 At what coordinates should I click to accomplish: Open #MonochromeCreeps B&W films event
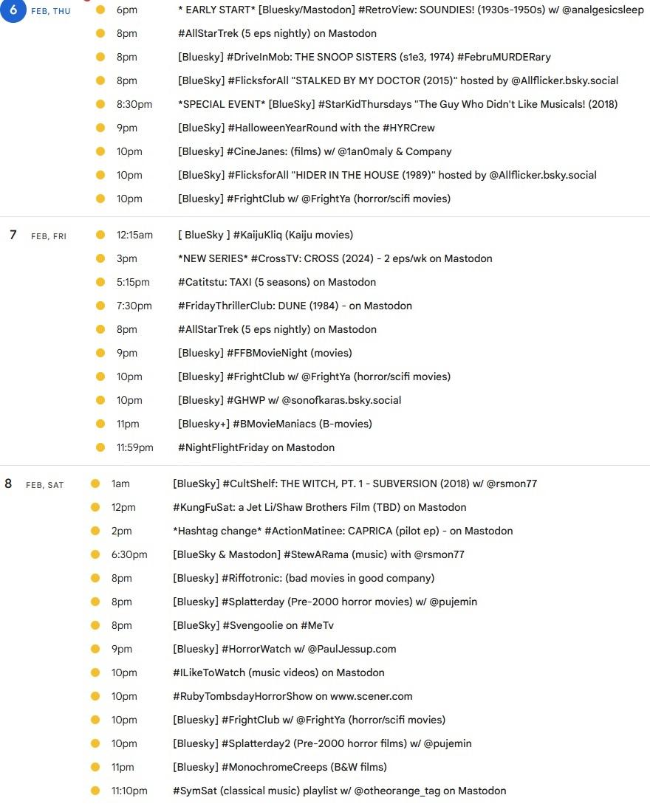click(x=279, y=767)
